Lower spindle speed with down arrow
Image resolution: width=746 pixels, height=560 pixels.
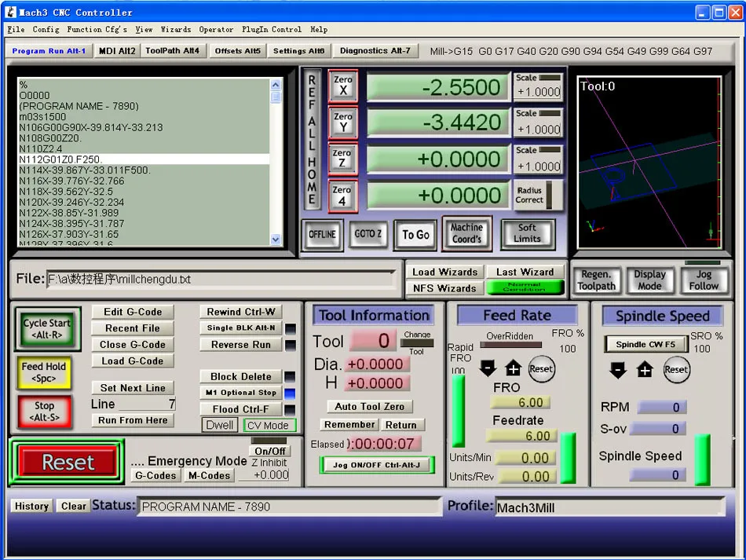619,369
